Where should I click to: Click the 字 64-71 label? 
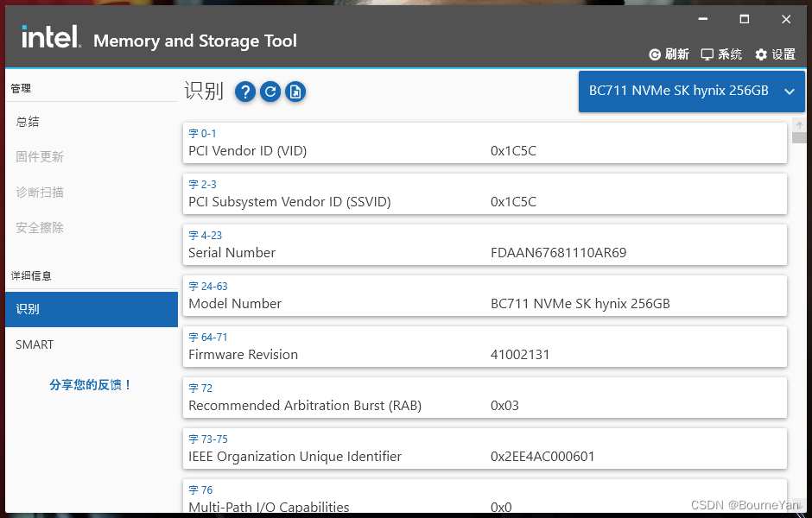tap(207, 338)
